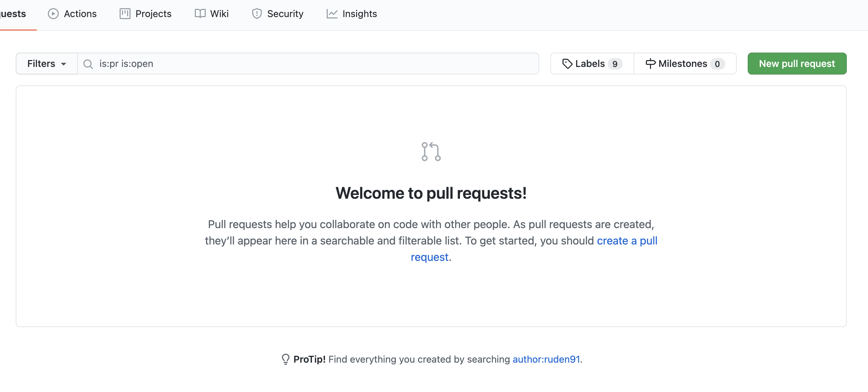Click the Labels tag icon
Viewport: 868px width, 392px height.
click(x=567, y=64)
